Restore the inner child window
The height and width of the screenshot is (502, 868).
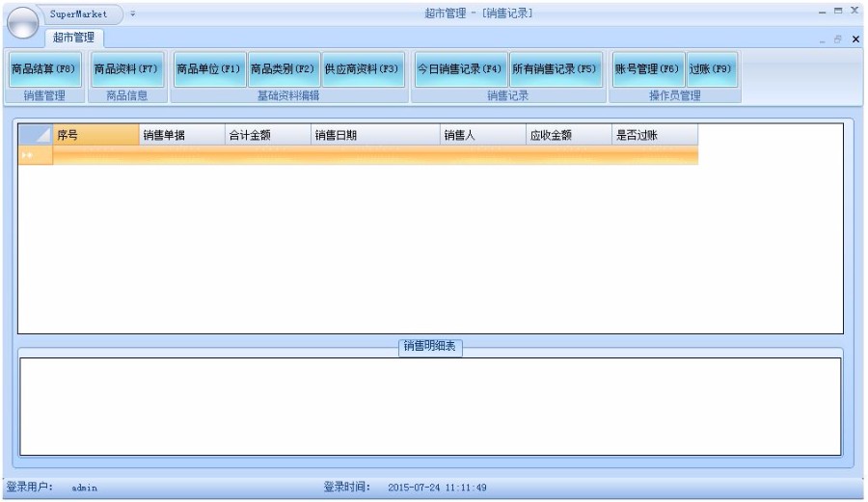[x=838, y=40]
